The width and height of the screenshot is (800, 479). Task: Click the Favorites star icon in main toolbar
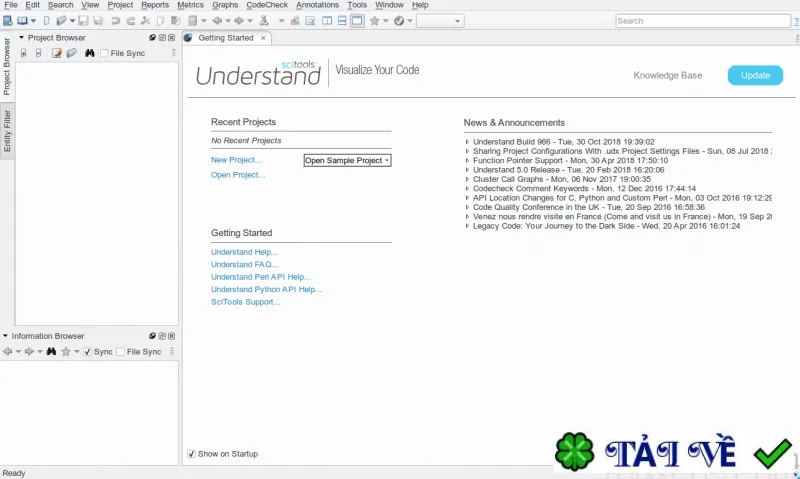pos(375,21)
